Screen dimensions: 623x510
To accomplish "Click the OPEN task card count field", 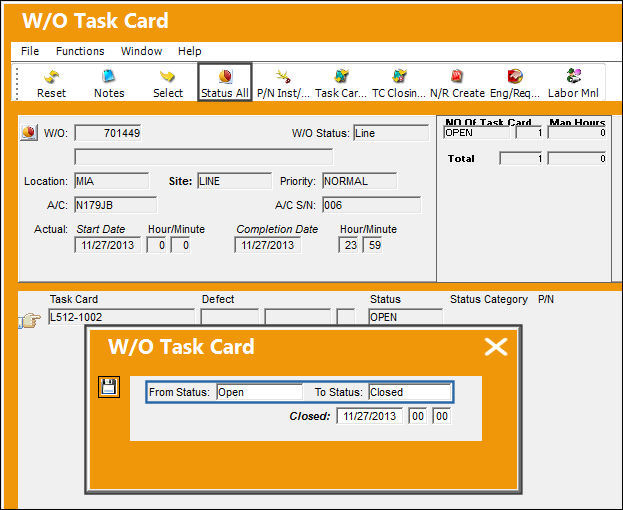I will pyautogui.click(x=529, y=133).
